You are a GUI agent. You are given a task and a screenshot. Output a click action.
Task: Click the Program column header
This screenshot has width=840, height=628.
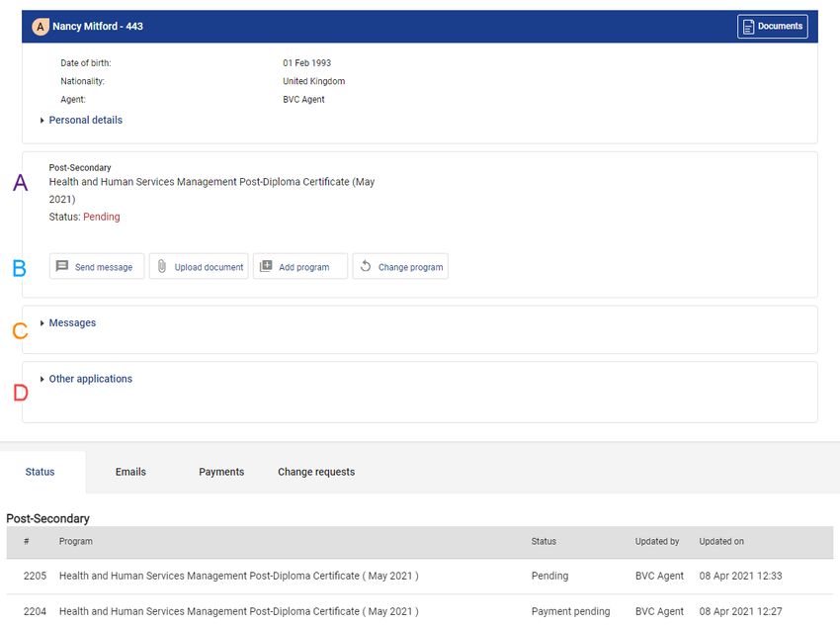(75, 542)
